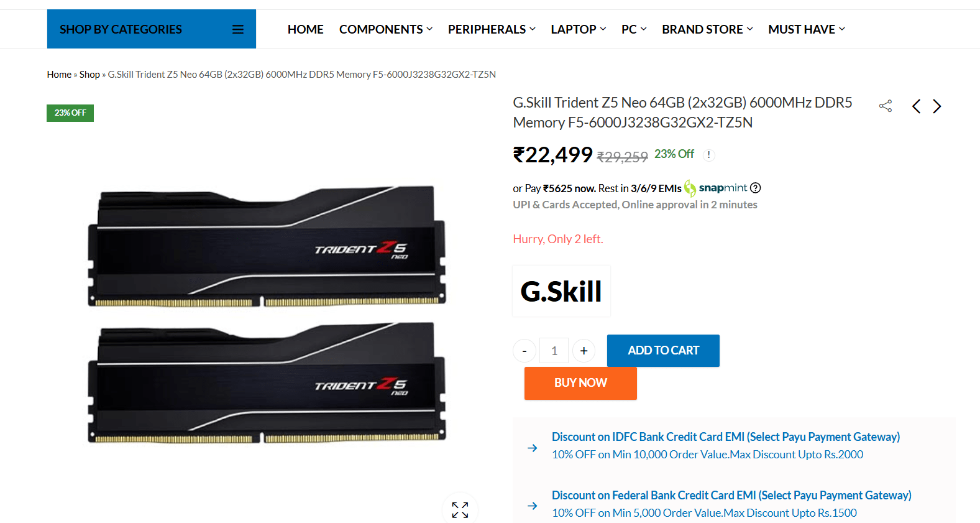Expand product image with fullscreen icon
980x523 pixels.
click(460, 510)
